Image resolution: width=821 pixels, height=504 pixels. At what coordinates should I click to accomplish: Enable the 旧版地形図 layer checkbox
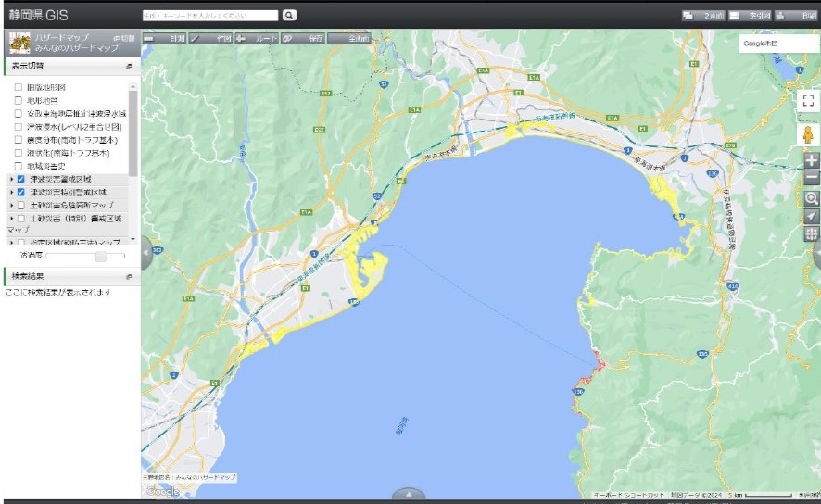pyautogui.click(x=19, y=87)
